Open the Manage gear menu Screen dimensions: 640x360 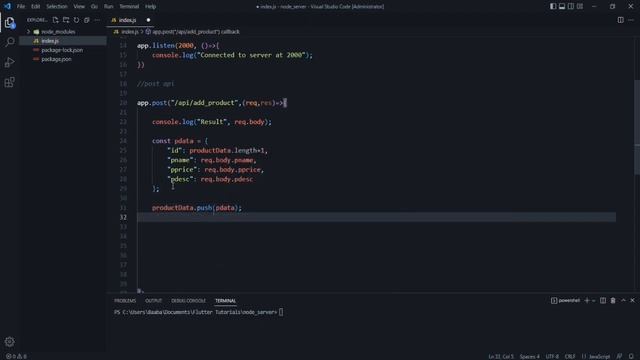coord(9,341)
